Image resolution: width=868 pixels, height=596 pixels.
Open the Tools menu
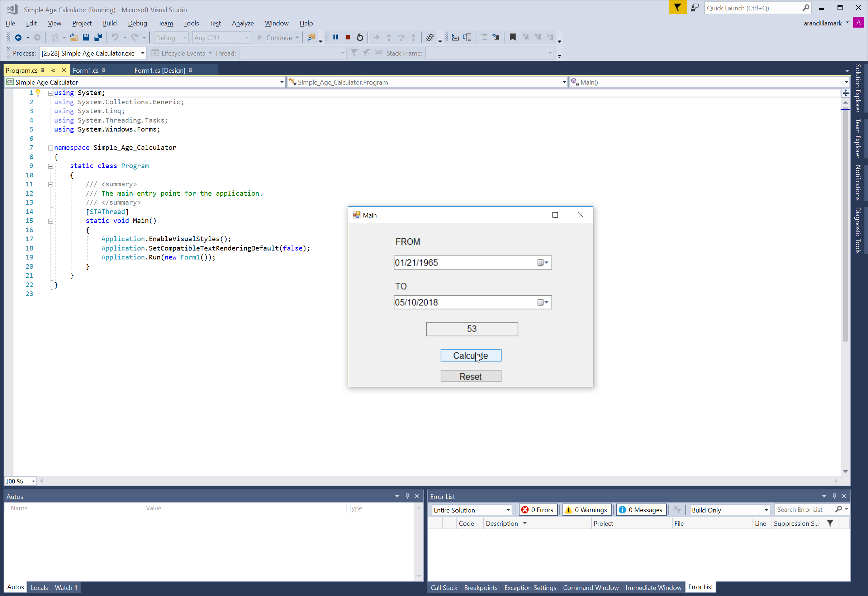[191, 23]
